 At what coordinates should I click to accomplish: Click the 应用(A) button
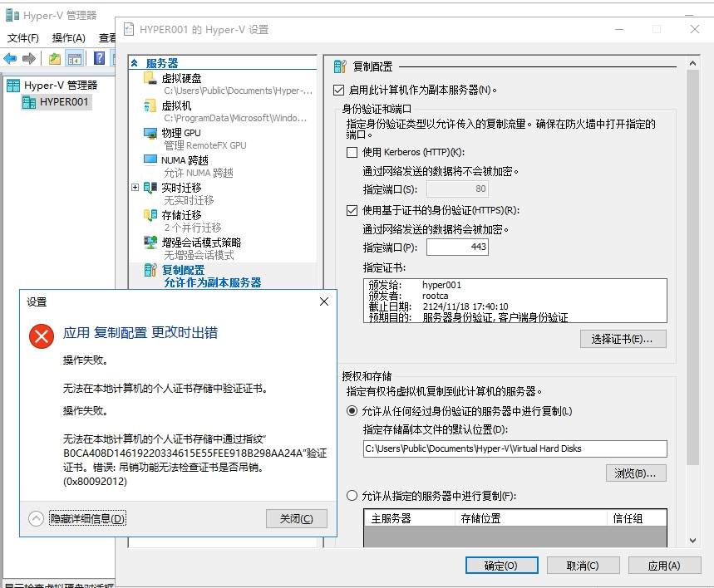(664, 566)
